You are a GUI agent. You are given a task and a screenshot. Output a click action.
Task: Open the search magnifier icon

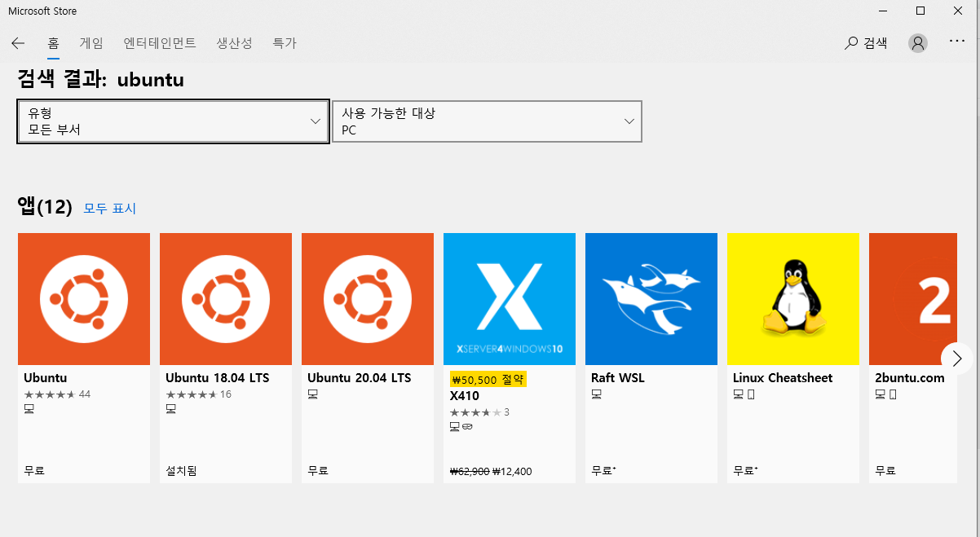(851, 43)
